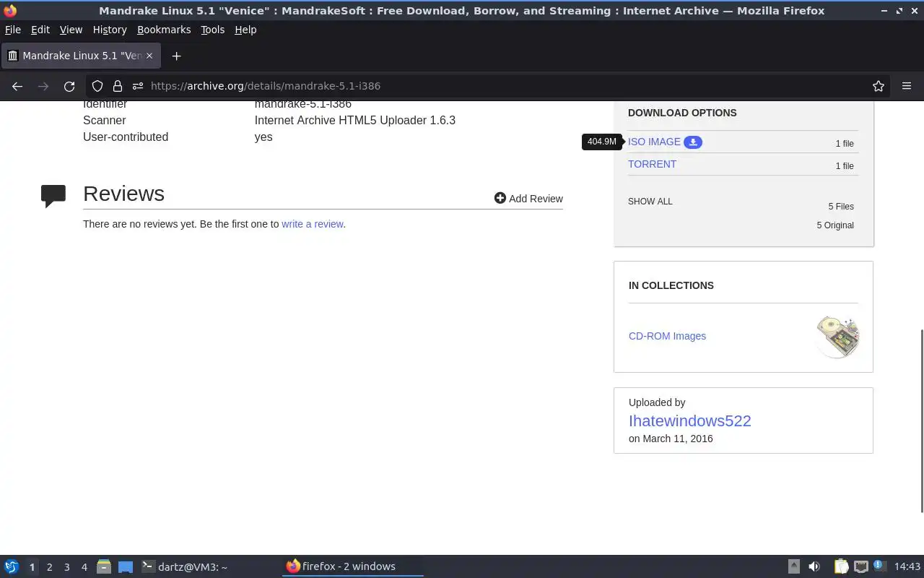Open the application launcher in taskbar
The image size is (924, 578).
tap(12, 566)
